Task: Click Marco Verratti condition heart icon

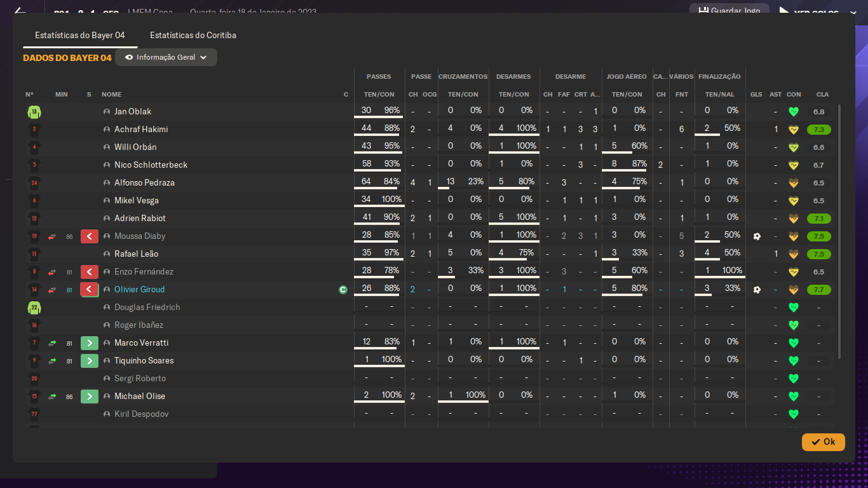Action: coord(793,342)
